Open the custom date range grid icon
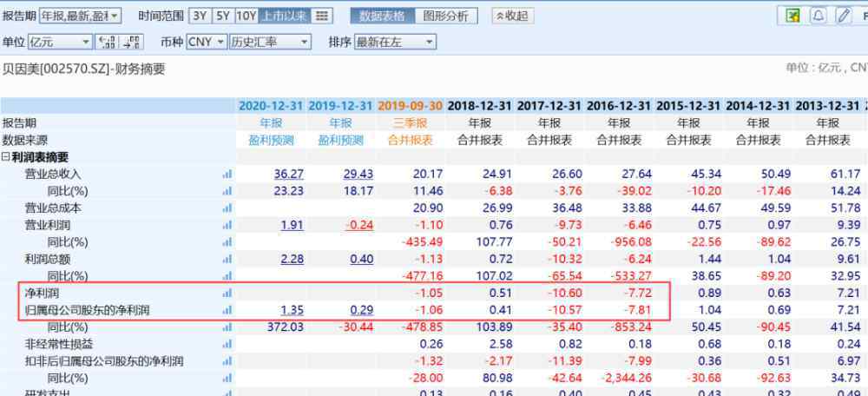868x396 pixels. [321, 16]
